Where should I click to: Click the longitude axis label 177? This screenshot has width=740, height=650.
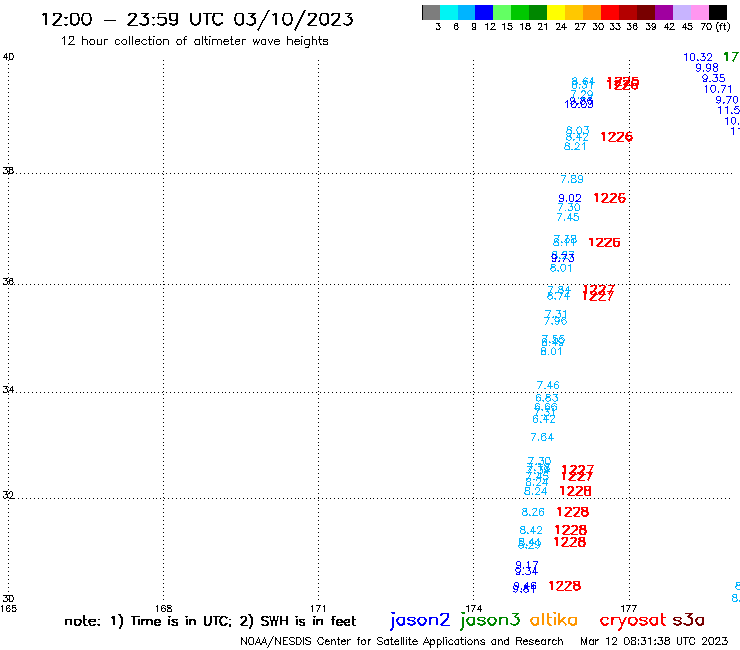click(629, 608)
